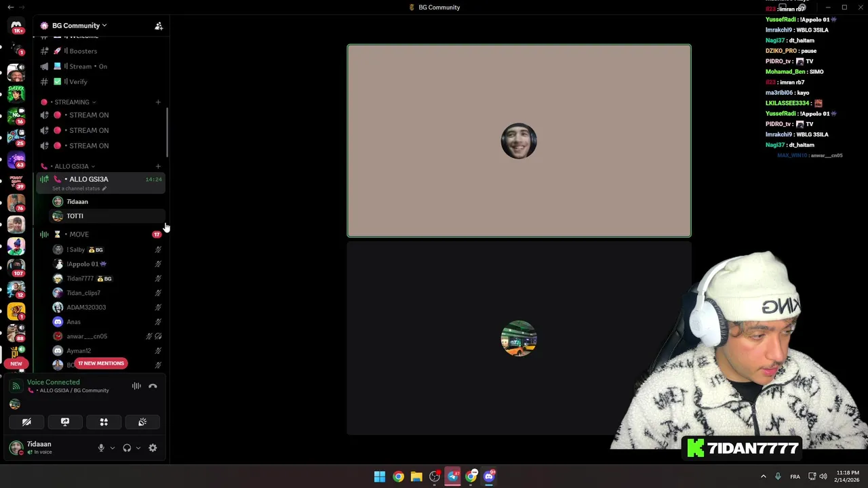Screen dimensions: 868x488
Task: Select user TOTTI in voice channel
Action: coord(107,216)
